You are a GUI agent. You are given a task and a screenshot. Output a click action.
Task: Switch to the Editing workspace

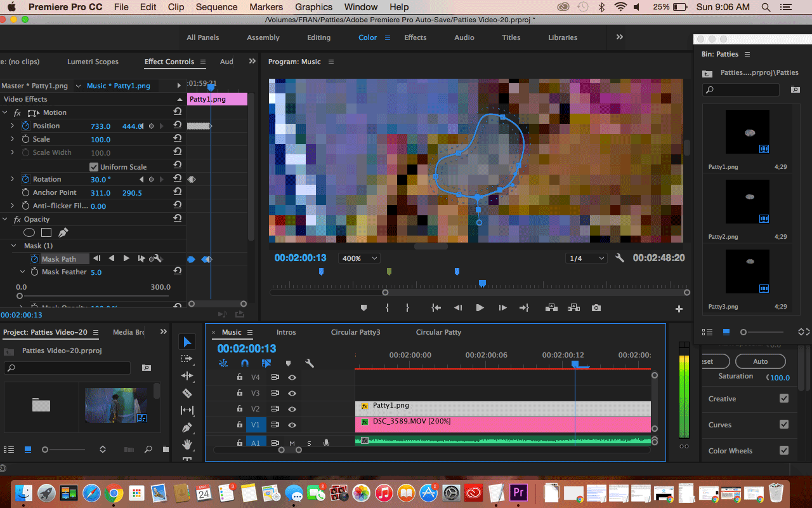[x=318, y=37]
